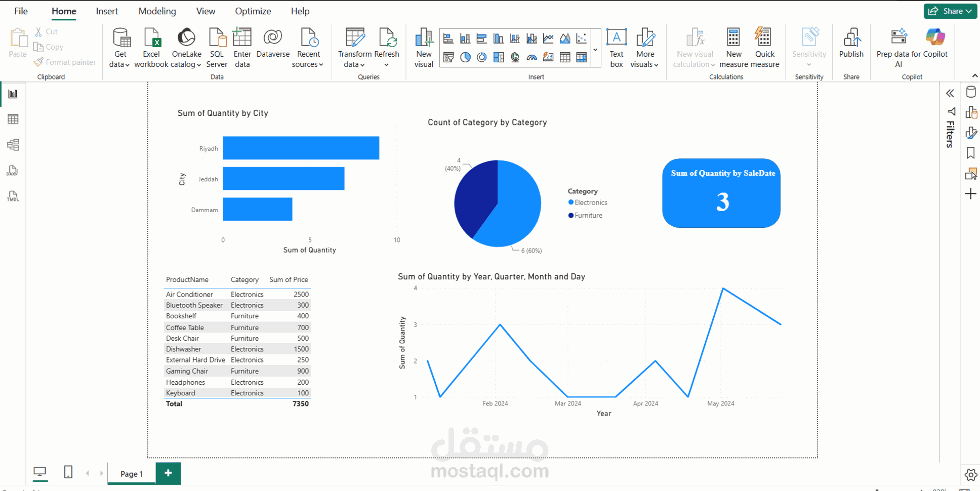Screen dimensions: 980x491
Task: Open the Bookmarks pane icon
Action: (970, 153)
